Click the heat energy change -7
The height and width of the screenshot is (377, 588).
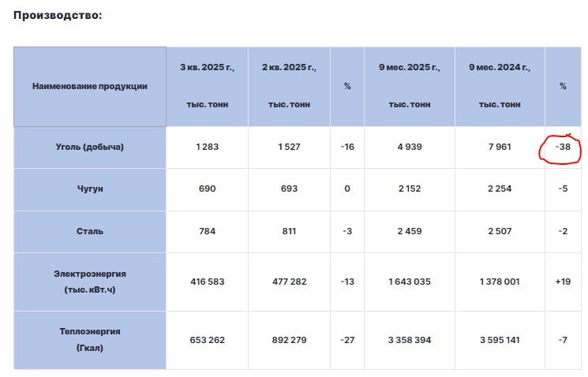pyautogui.click(x=563, y=340)
